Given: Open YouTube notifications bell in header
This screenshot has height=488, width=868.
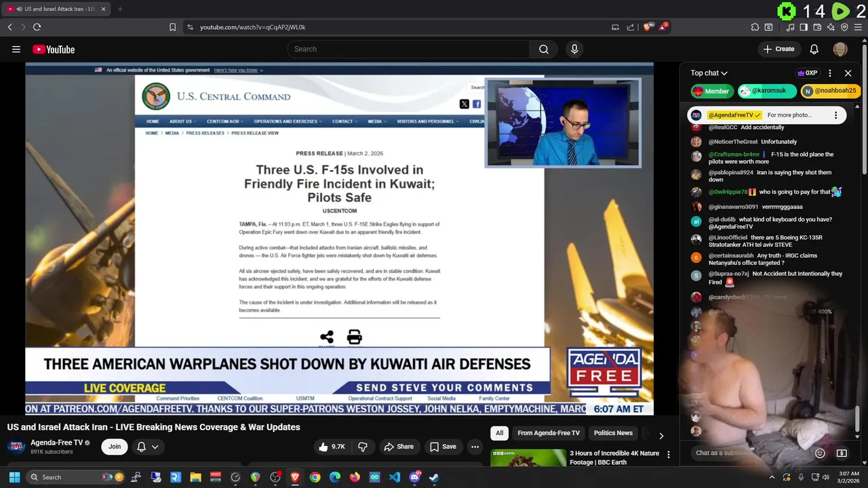Looking at the screenshot, I should [x=814, y=49].
